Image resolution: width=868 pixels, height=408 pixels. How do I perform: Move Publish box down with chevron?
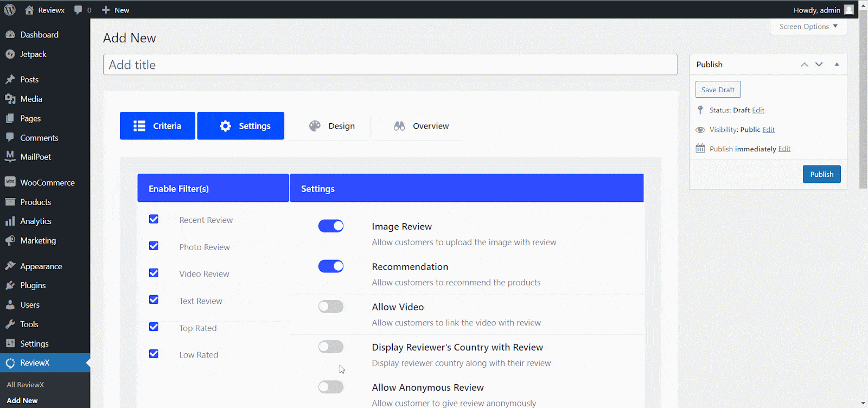(x=819, y=65)
